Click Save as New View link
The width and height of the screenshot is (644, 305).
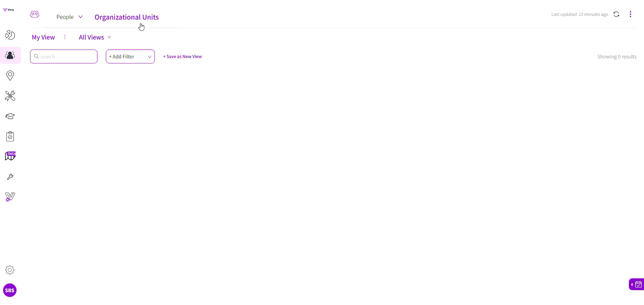click(x=182, y=57)
